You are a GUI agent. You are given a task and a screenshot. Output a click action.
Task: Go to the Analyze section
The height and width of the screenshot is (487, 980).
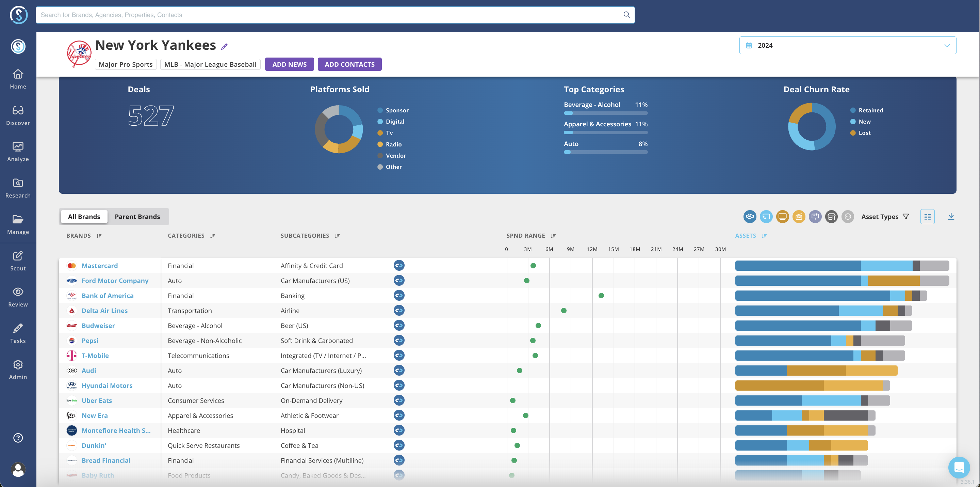(18, 152)
